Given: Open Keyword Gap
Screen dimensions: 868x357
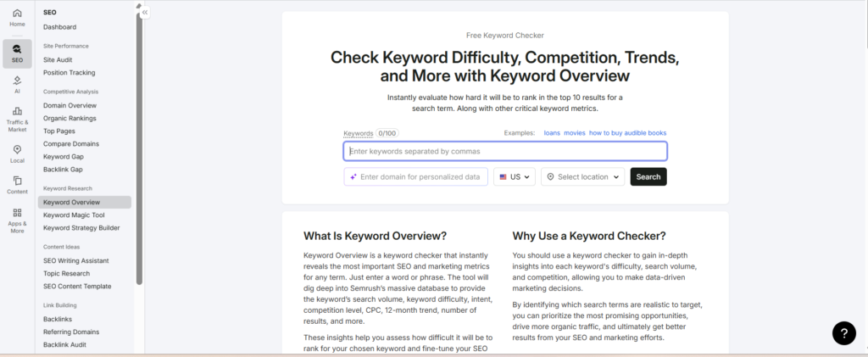Looking at the screenshot, I should pyautogui.click(x=64, y=157).
